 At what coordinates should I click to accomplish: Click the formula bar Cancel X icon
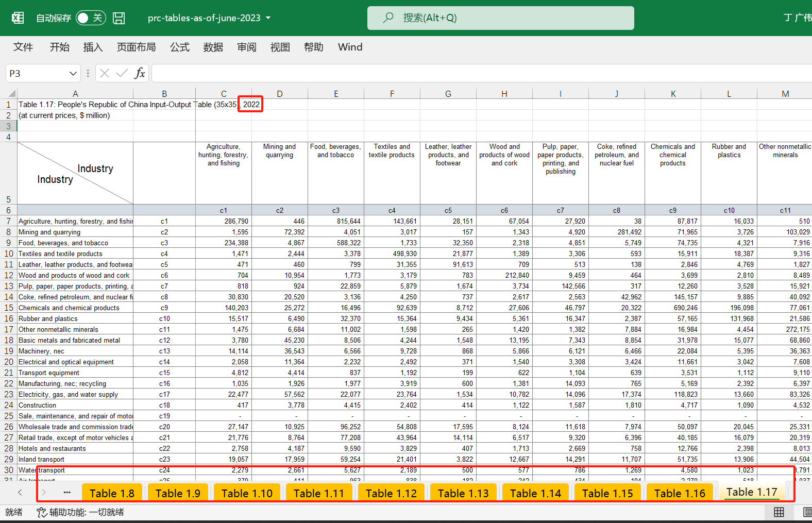click(x=105, y=73)
